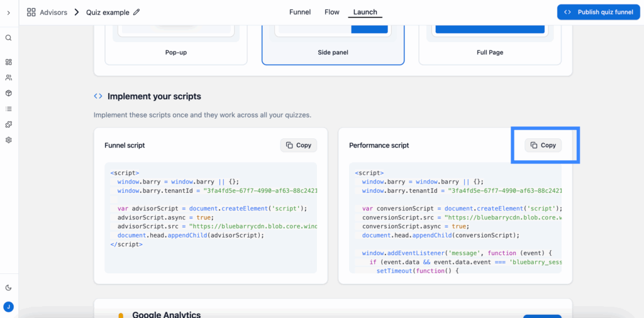Click the Advisors grid icon in the breadcrumb

point(31,13)
